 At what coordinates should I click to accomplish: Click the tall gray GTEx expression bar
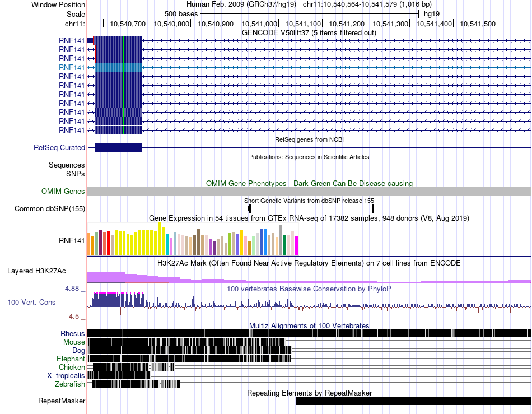click(281, 240)
